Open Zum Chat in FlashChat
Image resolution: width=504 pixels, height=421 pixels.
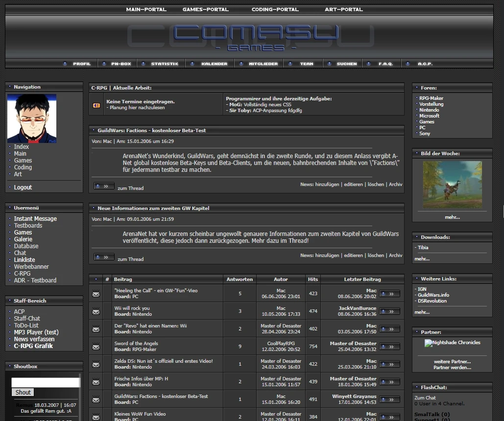(425, 398)
